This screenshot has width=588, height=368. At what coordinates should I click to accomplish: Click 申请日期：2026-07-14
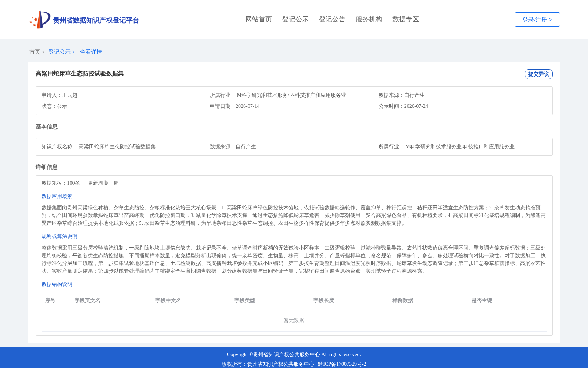tap(235, 106)
